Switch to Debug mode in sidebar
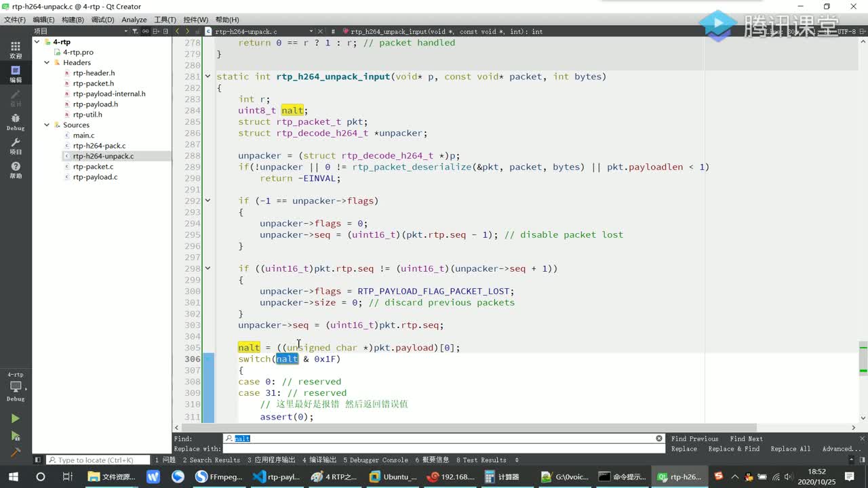Image resolution: width=868 pixels, height=488 pixels. point(15,122)
